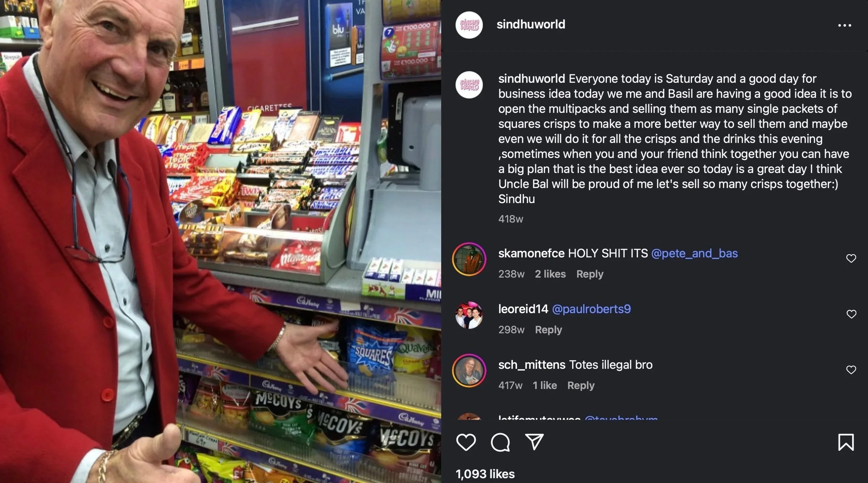Screen dimensions: 868x483
Task: Open sch_mittens' story ring avatar
Action: pyautogui.click(x=469, y=370)
